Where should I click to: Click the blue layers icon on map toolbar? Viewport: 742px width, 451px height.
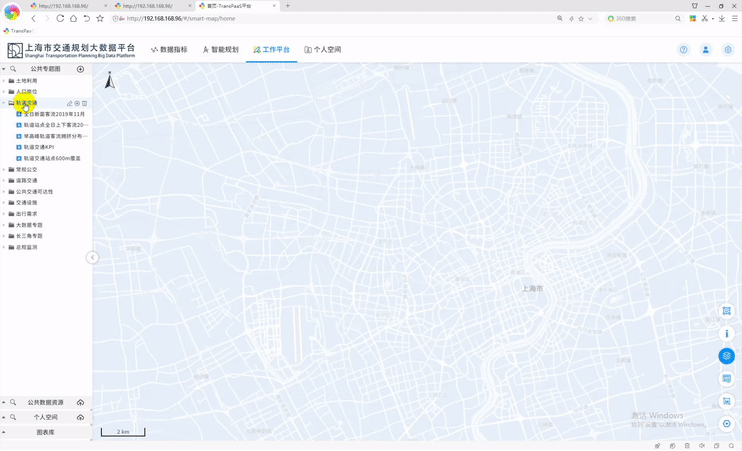pos(727,356)
